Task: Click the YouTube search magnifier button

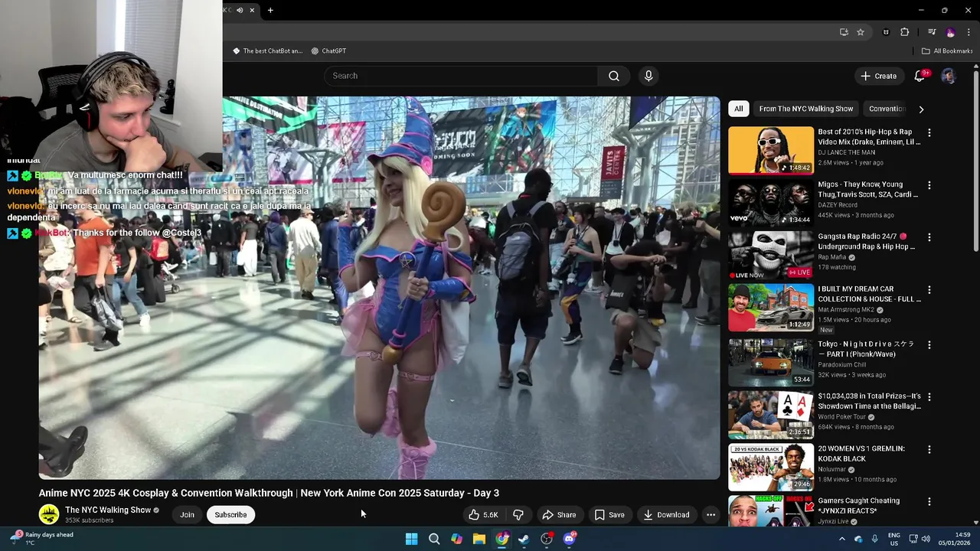Action: tap(614, 76)
